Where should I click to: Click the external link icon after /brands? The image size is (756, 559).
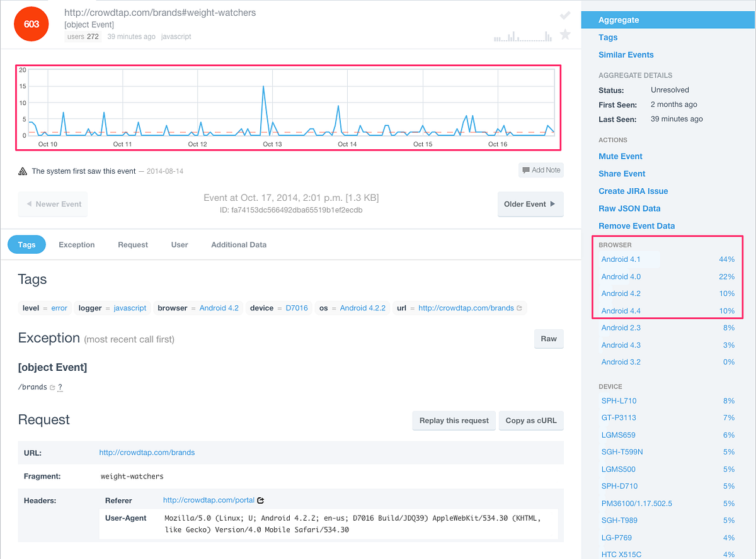(52, 387)
